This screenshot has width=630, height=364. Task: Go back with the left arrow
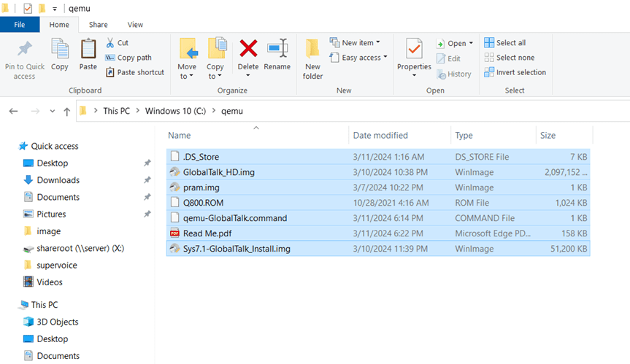13,111
